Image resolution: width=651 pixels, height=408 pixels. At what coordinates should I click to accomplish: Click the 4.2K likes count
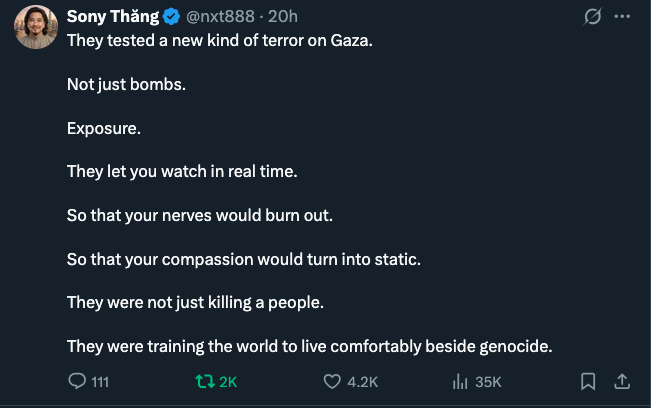tap(362, 381)
